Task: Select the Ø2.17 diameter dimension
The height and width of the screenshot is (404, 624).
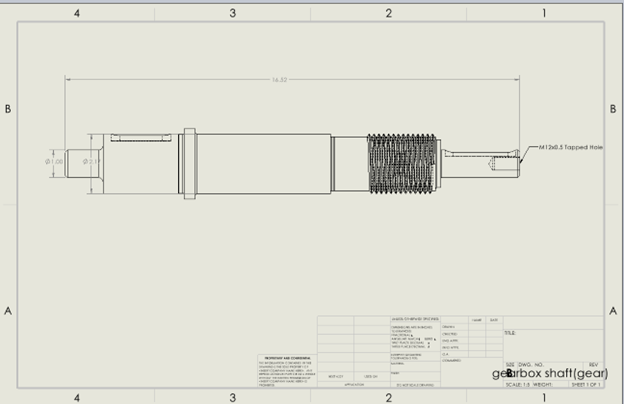Action: 92,162
